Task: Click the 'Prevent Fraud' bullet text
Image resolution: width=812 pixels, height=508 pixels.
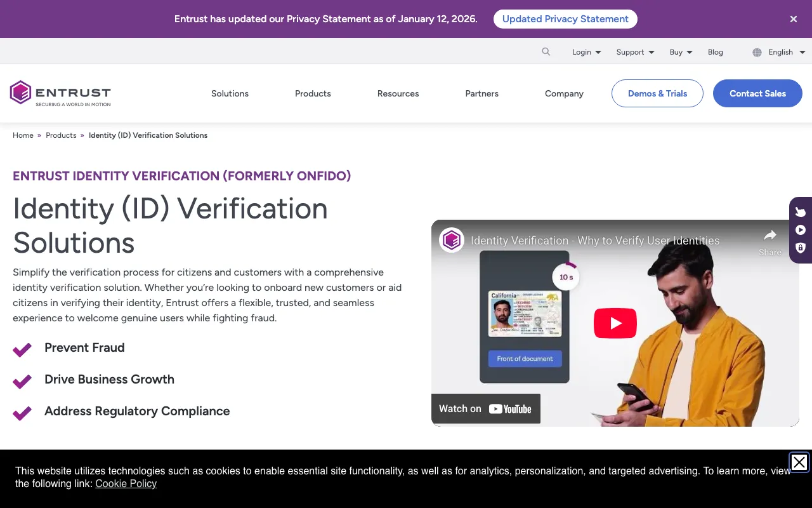Action: (x=84, y=347)
